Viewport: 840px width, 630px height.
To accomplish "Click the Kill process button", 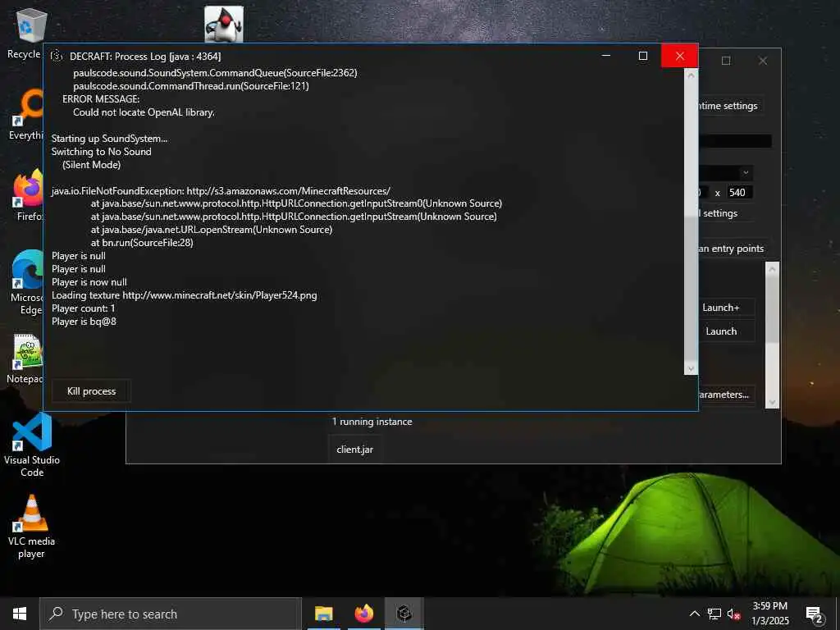I will point(91,391).
